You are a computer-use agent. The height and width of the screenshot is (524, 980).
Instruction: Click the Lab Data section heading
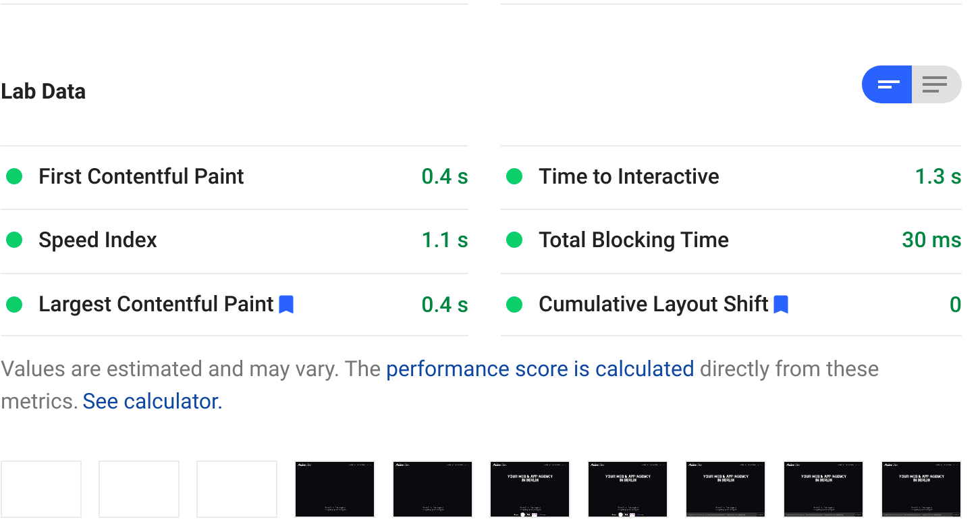tap(43, 92)
